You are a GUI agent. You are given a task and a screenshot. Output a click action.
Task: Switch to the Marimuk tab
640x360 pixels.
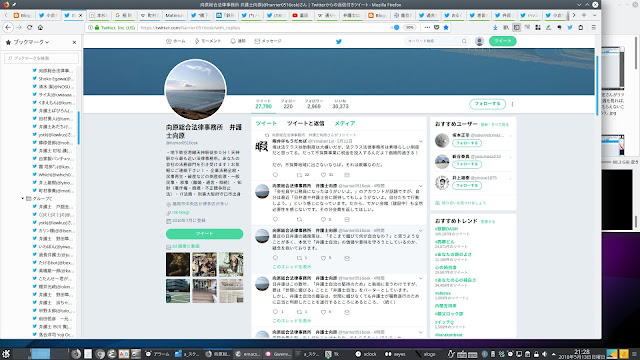click(174, 15)
